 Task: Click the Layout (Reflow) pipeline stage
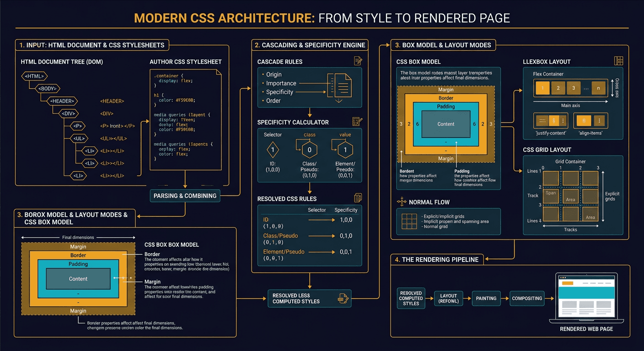click(448, 298)
